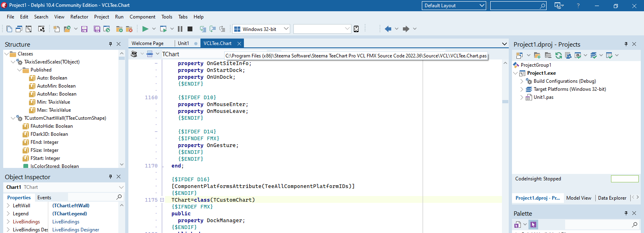Expand the LeftWall property
This screenshot has width=644, height=233.
[8, 206]
